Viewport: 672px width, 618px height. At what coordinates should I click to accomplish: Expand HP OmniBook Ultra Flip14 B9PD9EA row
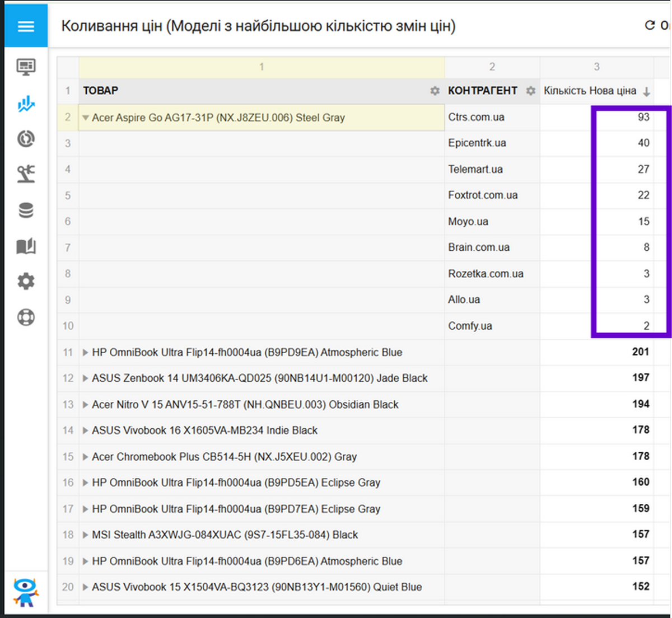tap(86, 353)
